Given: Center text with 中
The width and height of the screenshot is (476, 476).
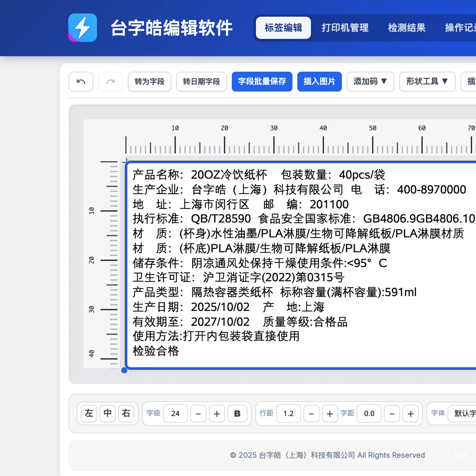Looking at the screenshot, I should tap(107, 413).
